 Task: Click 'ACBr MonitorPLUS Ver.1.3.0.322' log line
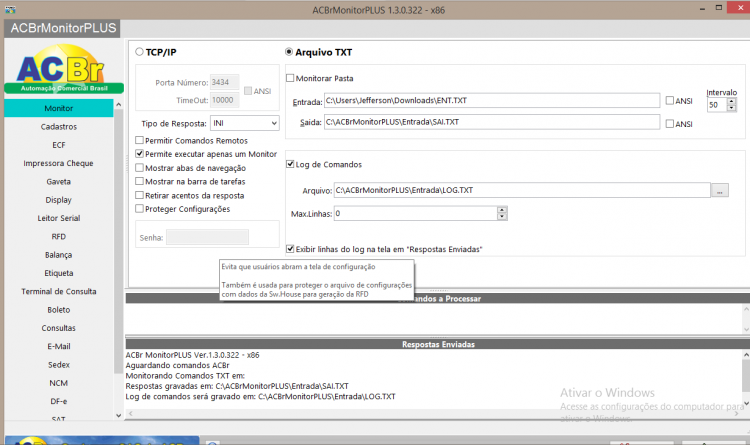coord(192,355)
